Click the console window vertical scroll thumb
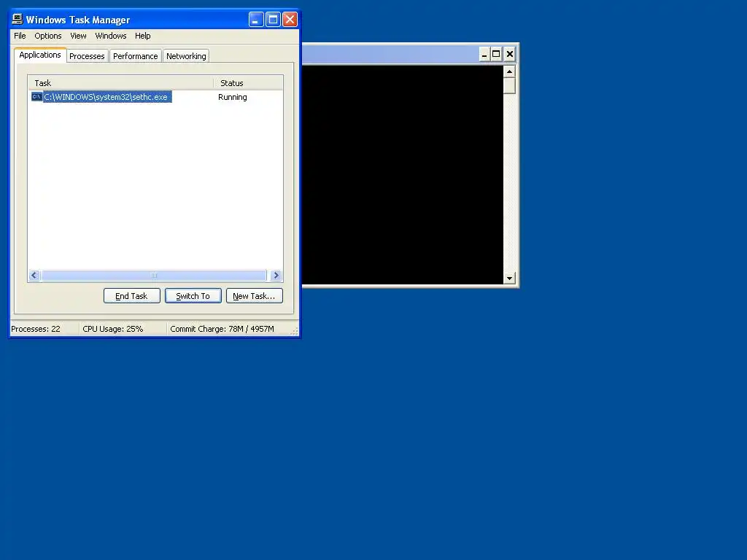Image resolution: width=747 pixels, height=560 pixels. [509, 86]
